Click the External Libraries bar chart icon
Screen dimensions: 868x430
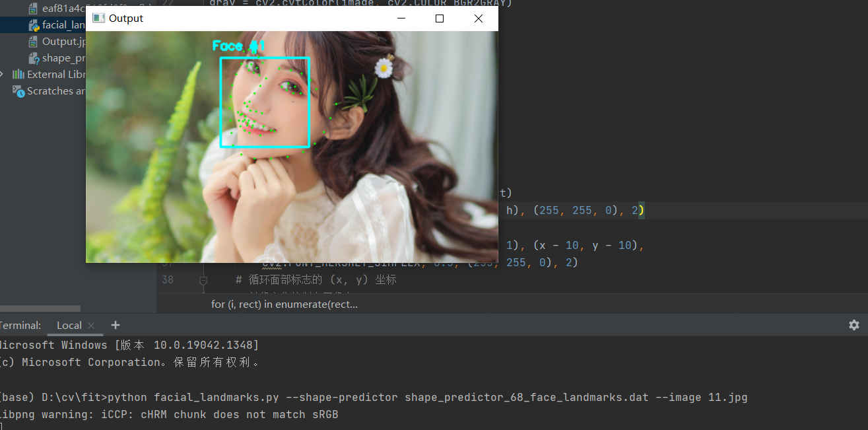(x=18, y=75)
